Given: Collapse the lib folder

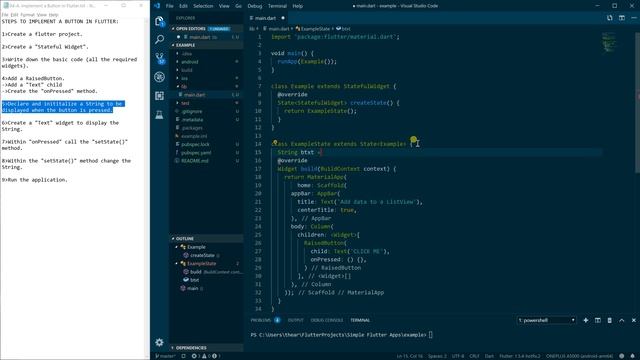Looking at the screenshot, I should pos(184,86).
